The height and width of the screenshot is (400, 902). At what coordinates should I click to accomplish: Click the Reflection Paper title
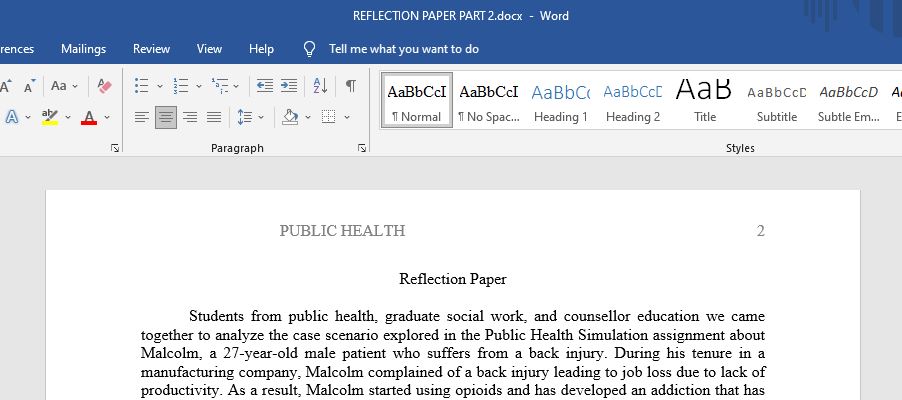click(453, 279)
